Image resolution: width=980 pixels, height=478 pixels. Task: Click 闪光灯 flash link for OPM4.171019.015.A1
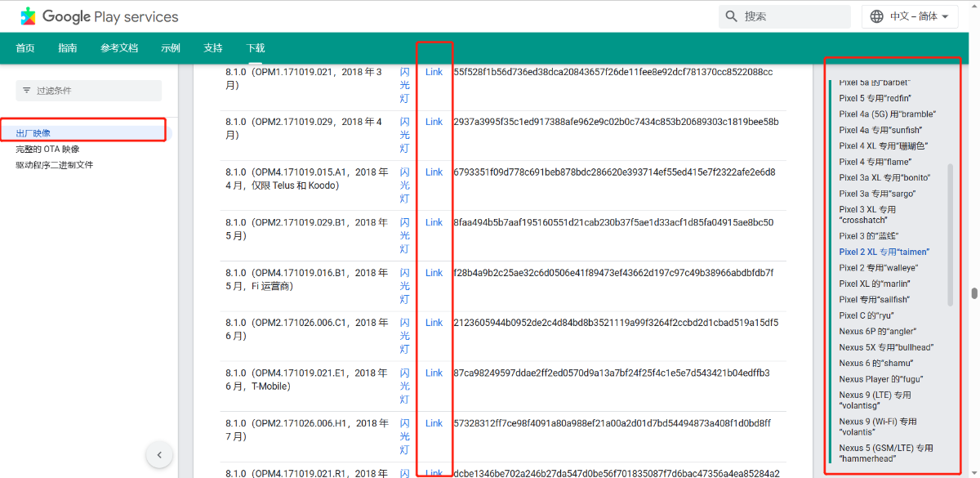(405, 185)
